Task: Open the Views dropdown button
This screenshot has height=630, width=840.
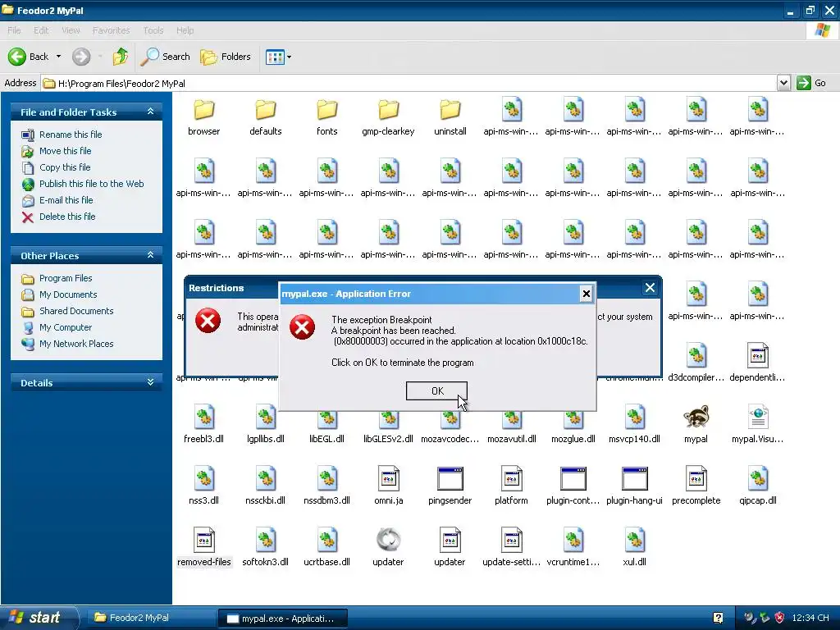Action: pyautogui.click(x=279, y=57)
